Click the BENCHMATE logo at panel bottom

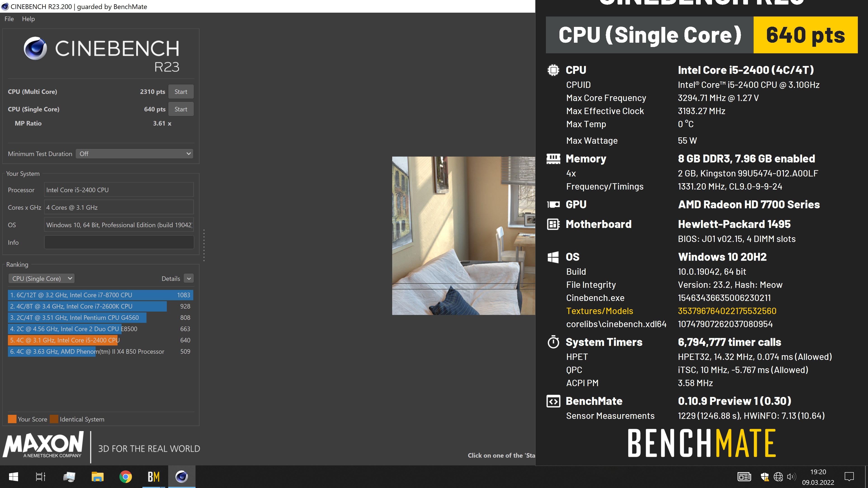pos(702,443)
